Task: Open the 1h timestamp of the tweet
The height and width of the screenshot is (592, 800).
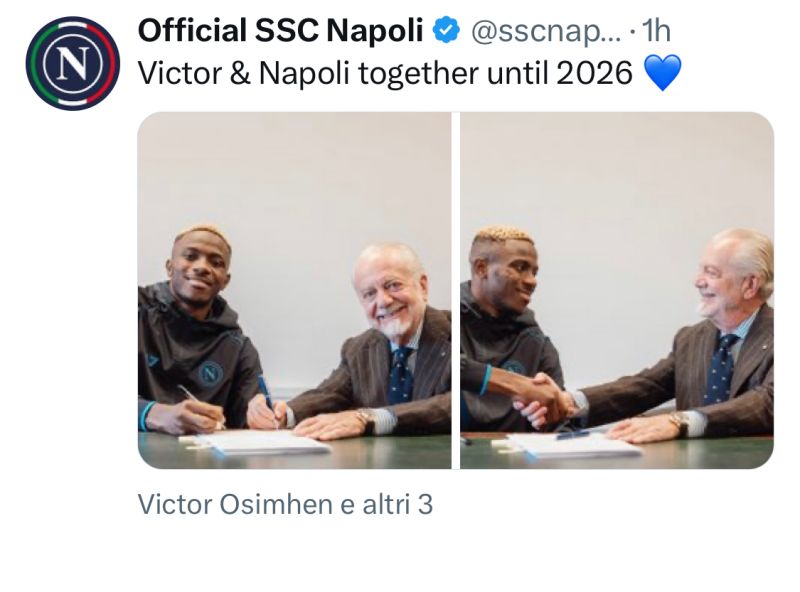Action: pyautogui.click(x=656, y=31)
